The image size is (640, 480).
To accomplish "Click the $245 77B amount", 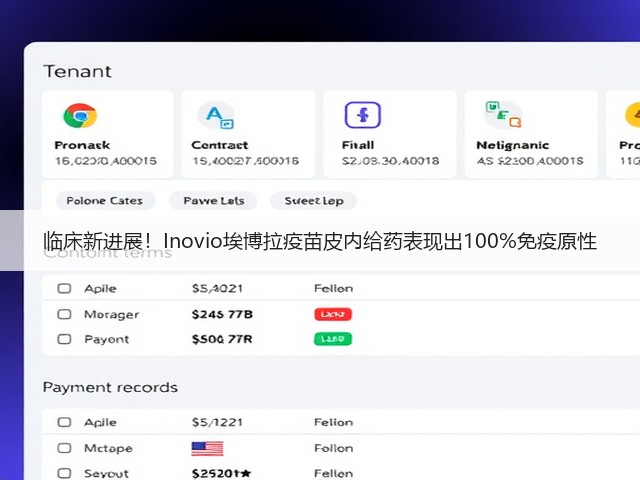I will tap(222, 314).
